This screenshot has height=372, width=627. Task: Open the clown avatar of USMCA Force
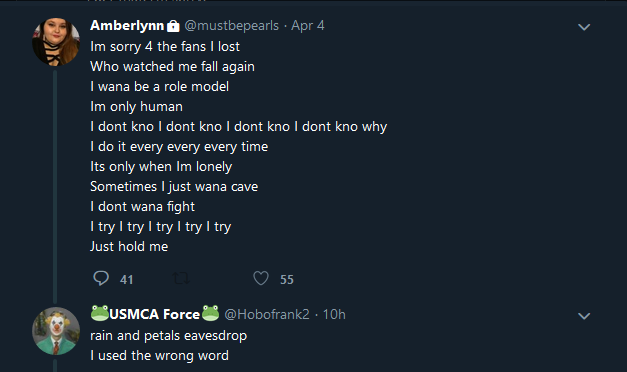pos(56,331)
